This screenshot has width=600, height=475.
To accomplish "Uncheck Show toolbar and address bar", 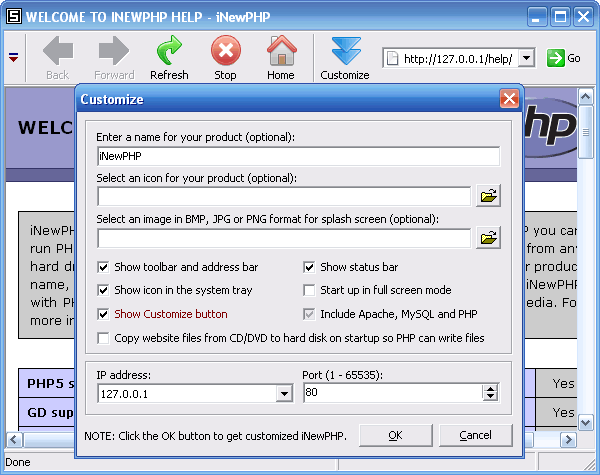I will [104, 267].
